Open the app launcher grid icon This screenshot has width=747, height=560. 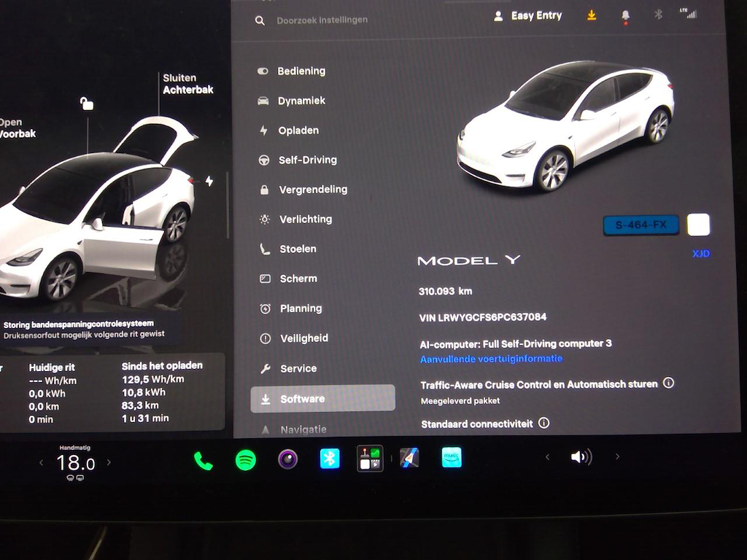click(370, 459)
